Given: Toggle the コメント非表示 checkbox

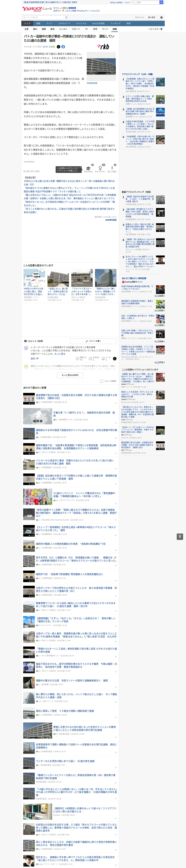Looking at the screenshot, I should click(x=102, y=381).
